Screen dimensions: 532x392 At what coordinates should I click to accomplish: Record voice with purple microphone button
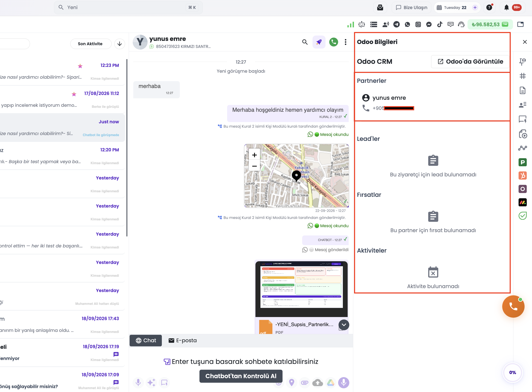pos(344,382)
